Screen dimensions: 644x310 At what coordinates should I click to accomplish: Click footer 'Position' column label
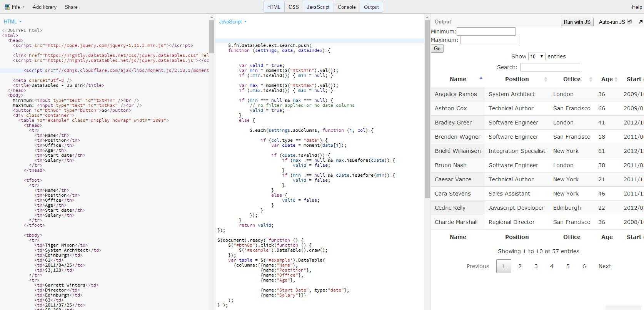517,237
